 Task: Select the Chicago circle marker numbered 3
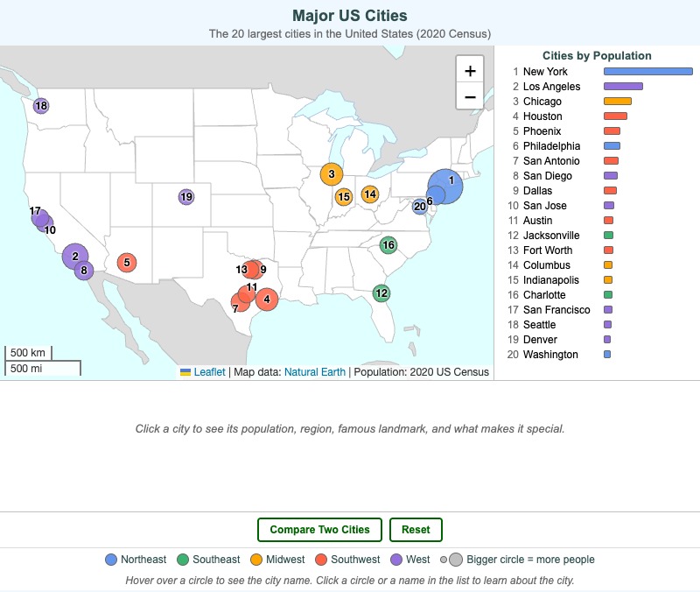coord(332,174)
